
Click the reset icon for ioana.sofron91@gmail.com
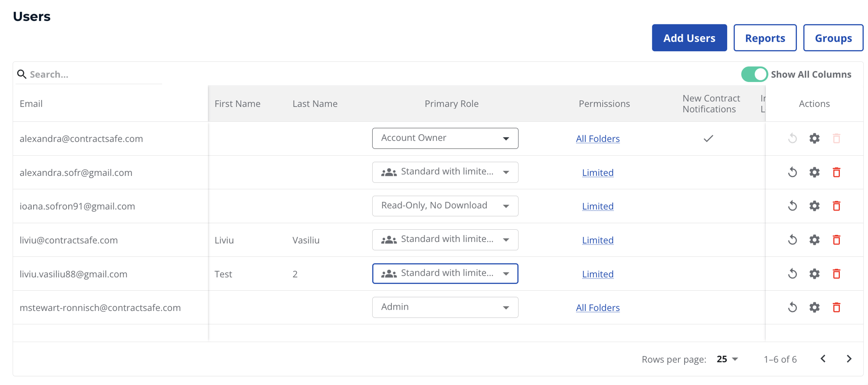point(792,206)
